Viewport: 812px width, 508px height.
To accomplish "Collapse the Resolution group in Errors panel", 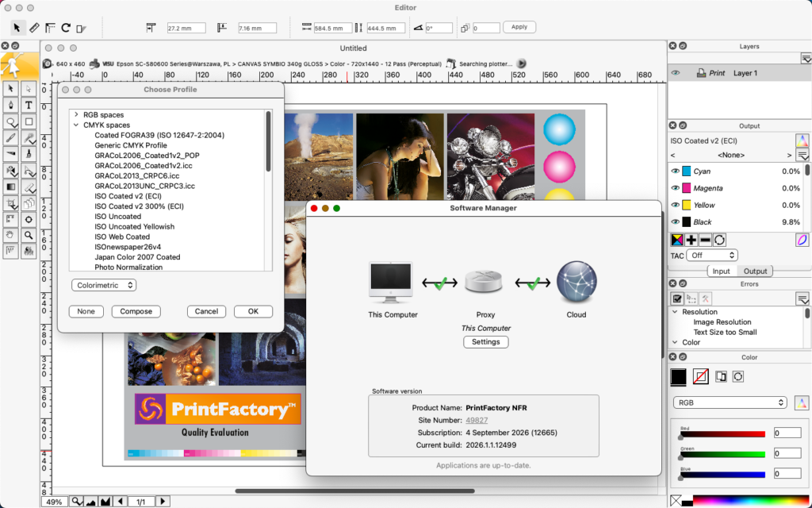I will pyautogui.click(x=675, y=312).
